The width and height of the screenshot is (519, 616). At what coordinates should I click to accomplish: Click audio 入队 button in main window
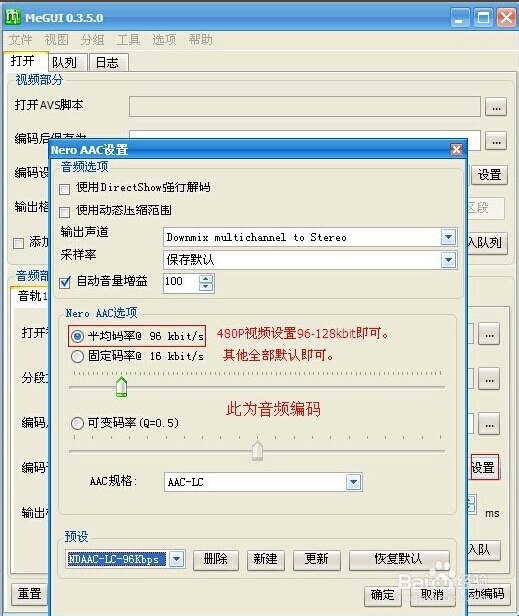(483, 550)
